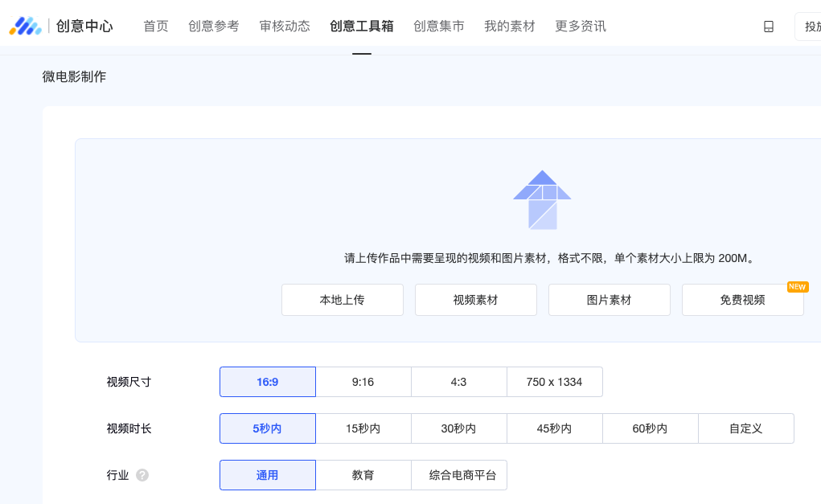
Task: Click the 创意中心 logo icon
Action: [x=25, y=26]
